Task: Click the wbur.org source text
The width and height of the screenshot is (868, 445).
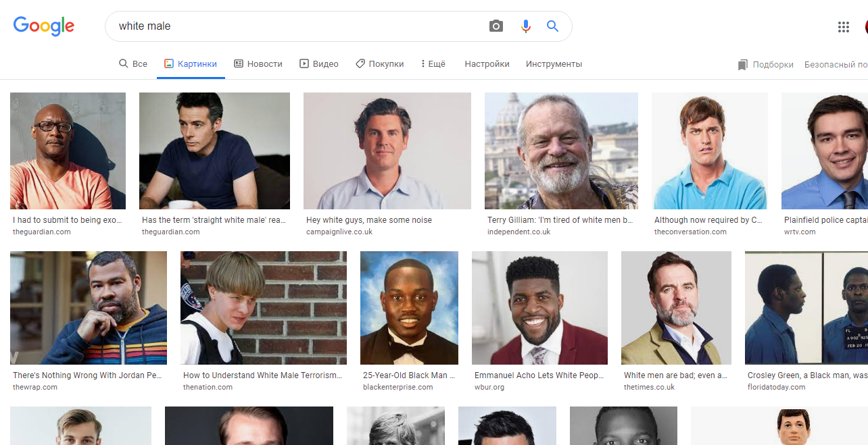Action: click(x=489, y=387)
